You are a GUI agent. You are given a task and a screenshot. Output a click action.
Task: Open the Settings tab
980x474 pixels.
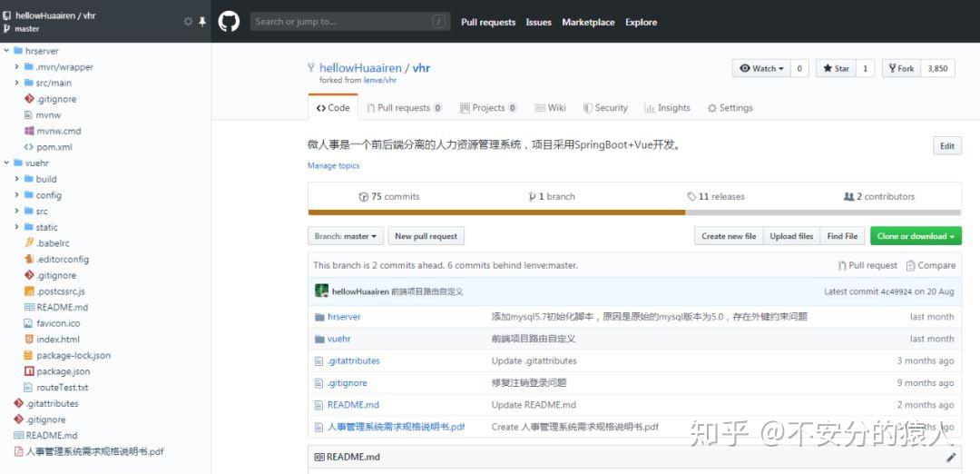pyautogui.click(x=730, y=107)
